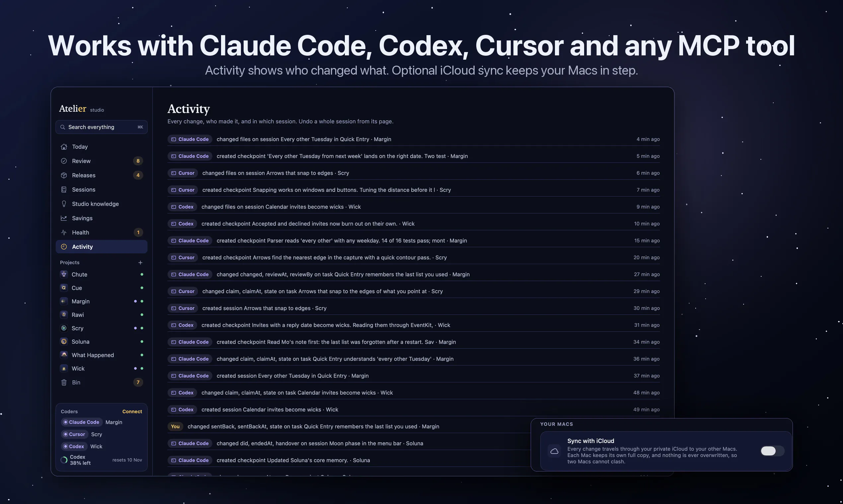Toggle Sync with iCloud switch

point(772,451)
